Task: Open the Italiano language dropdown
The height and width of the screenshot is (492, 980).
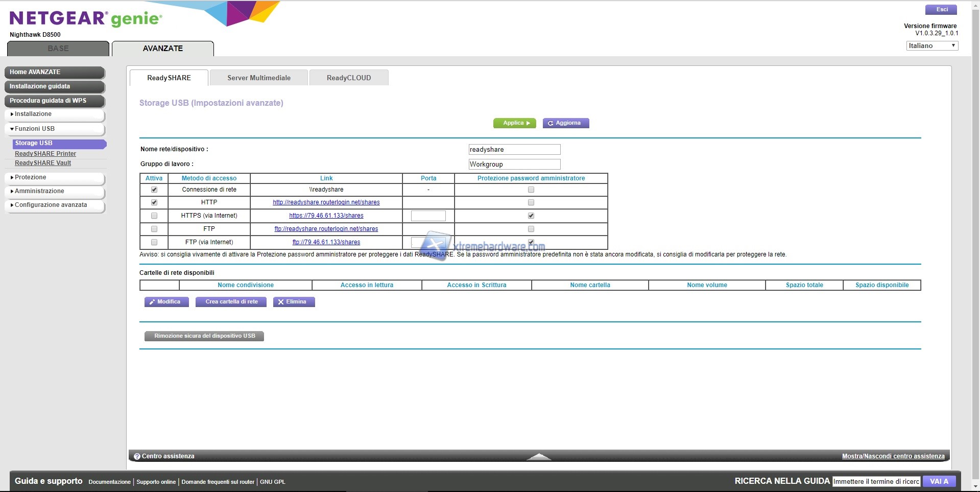Action: tap(932, 46)
